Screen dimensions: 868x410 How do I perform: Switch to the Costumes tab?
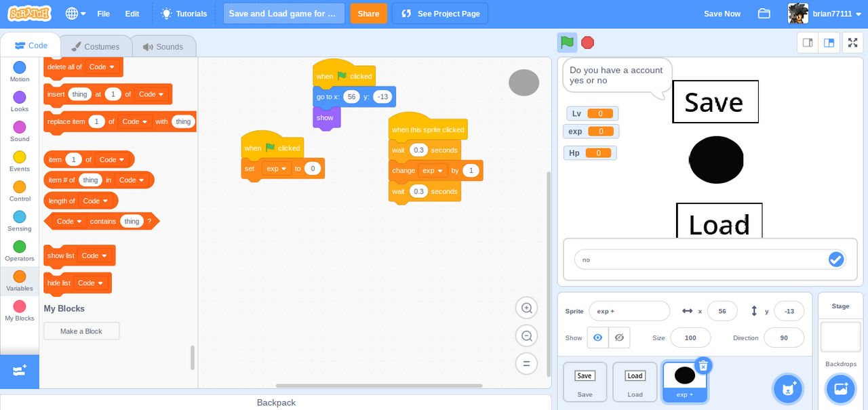(95, 47)
